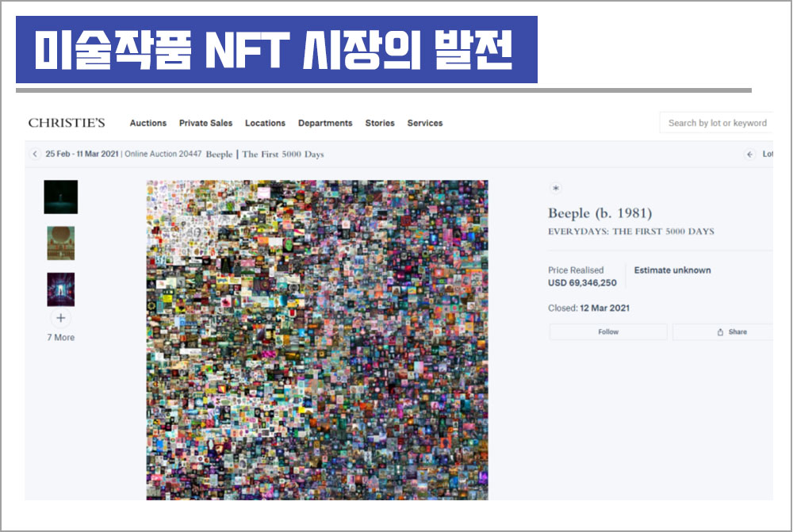Click the Share upload icon

tap(720, 331)
